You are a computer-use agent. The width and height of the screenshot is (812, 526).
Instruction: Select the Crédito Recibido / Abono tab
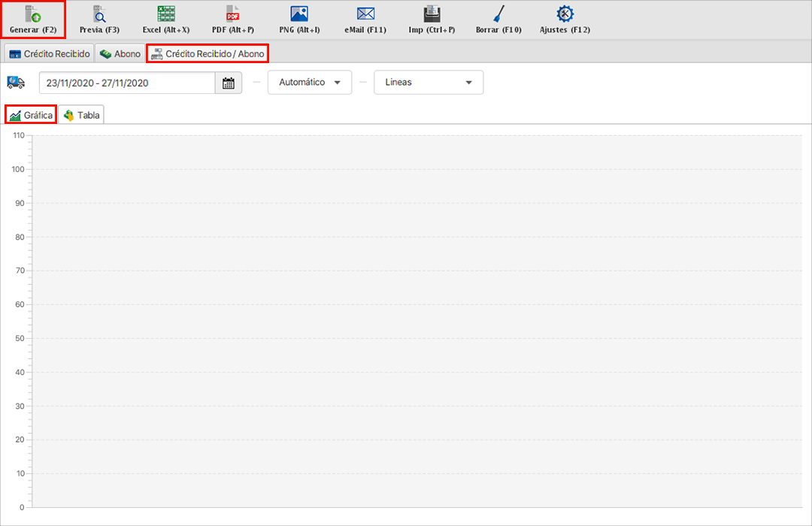pos(208,54)
